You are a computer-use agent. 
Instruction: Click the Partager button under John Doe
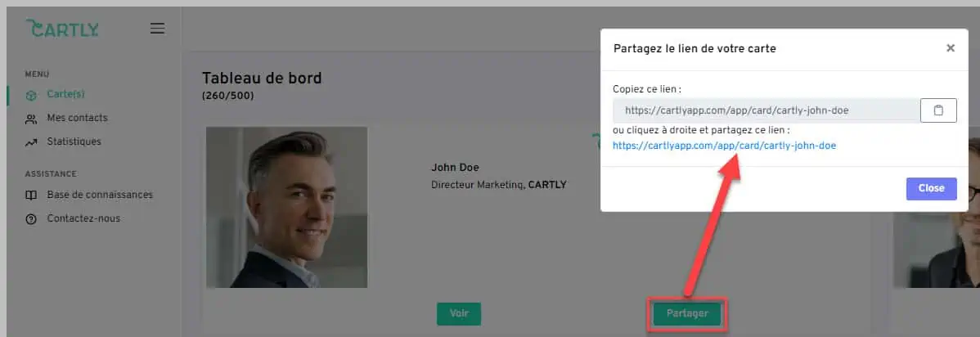pos(687,314)
